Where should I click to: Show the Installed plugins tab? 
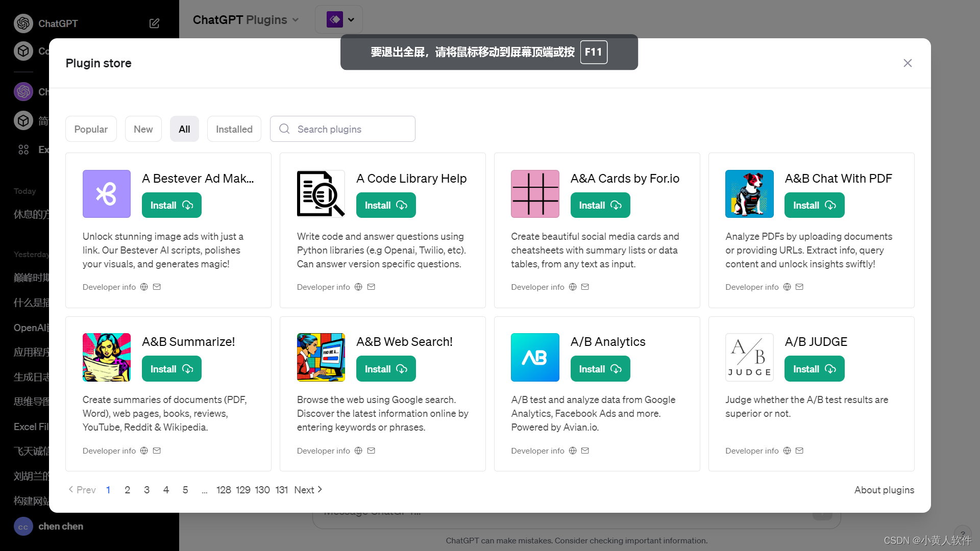pos(234,129)
